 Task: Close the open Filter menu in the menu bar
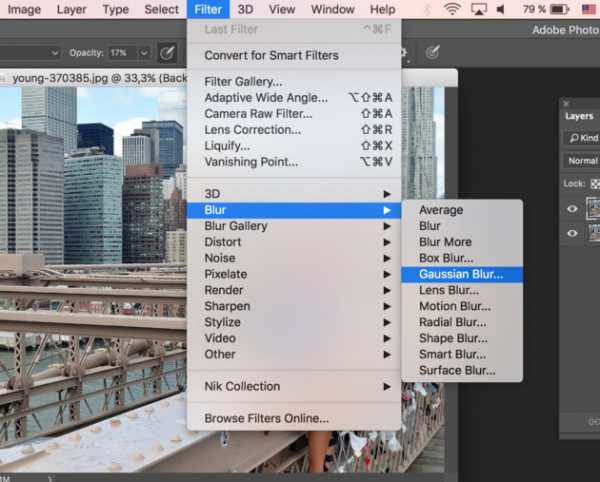click(208, 9)
